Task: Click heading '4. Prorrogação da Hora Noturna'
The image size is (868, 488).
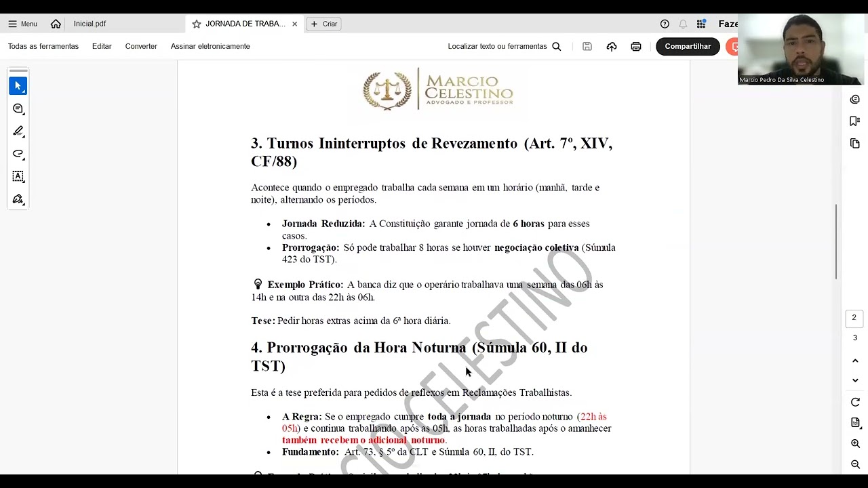Action: tap(419, 357)
